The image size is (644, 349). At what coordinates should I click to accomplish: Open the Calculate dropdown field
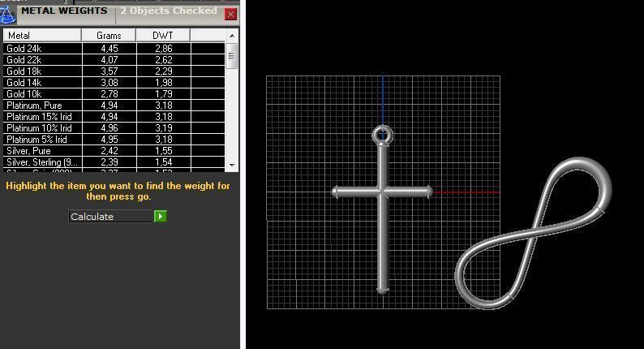click(110, 216)
